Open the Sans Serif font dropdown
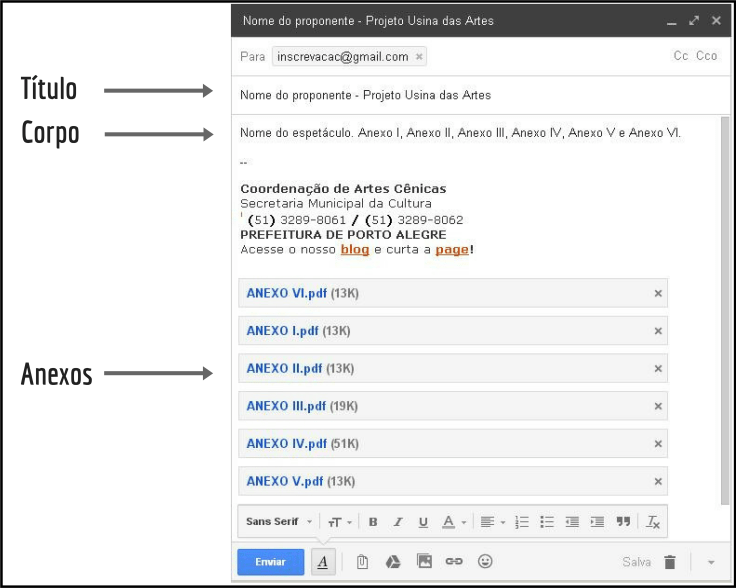Image resolution: width=736 pixels, height=588 pixels. [x=279, y=522]
